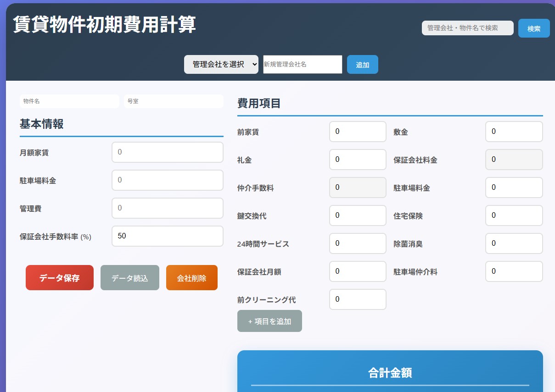Select the 敷金 amount field
Screen dimensions: 555x392
tap(514, 132)
